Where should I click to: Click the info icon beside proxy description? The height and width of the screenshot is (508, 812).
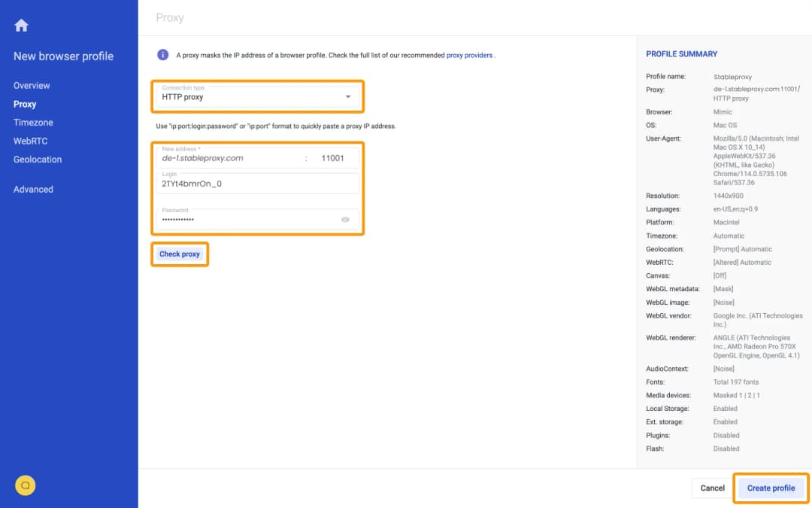[x=162, y=55]
